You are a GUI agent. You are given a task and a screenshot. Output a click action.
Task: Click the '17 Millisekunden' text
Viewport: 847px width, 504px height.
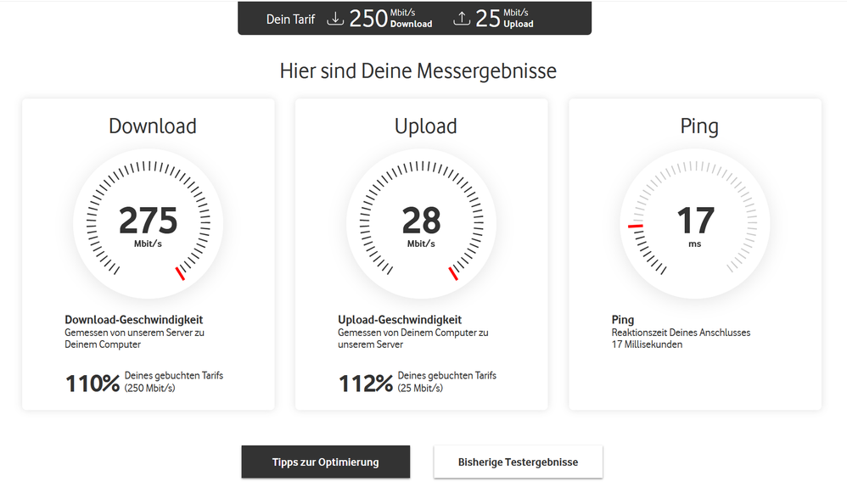pos(647,344)
